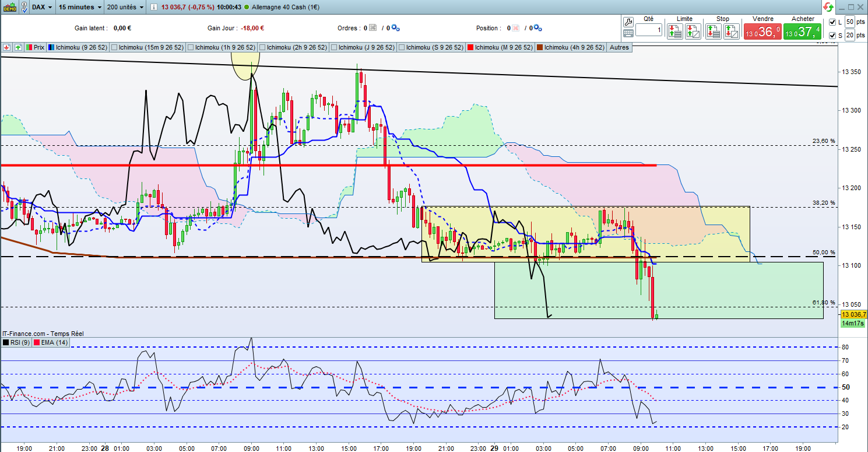This screenshot has height=452, width=868.
Task: Click the Qté quantity input field
Action: click(x=648, y=30)
